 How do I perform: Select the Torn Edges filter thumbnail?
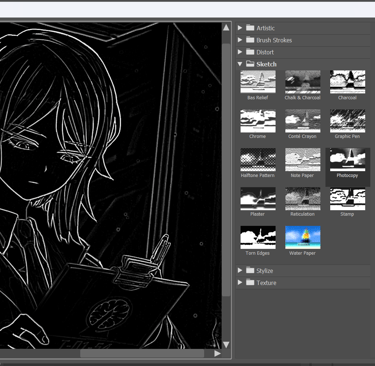pyautogui.click(x=258, y=237)
